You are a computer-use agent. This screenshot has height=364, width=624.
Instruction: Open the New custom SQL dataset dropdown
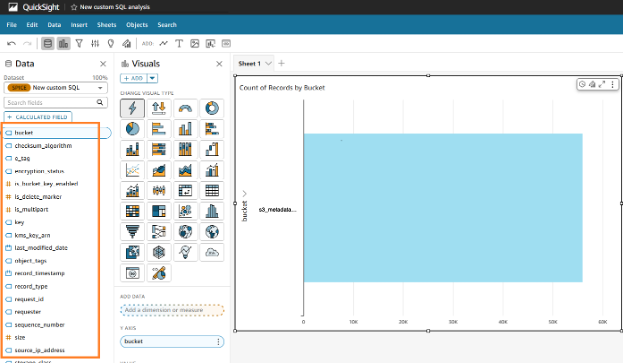click(x=56, y=88)
